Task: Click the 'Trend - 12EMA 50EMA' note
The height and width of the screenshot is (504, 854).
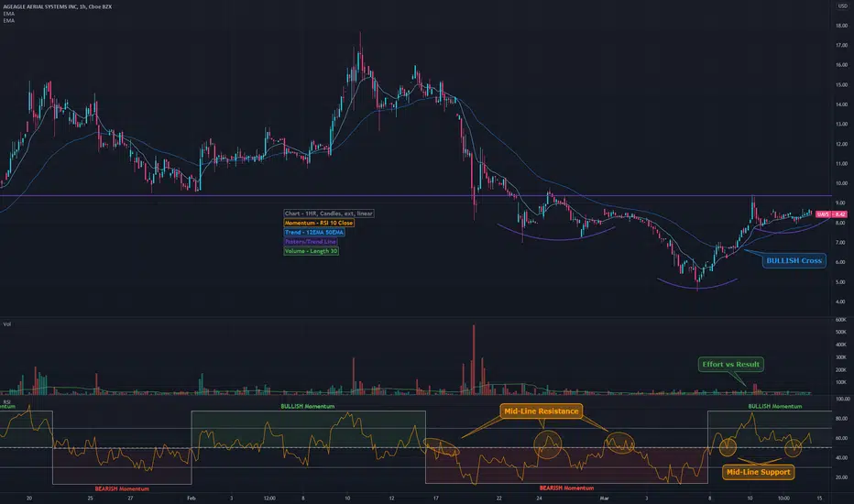Action: (313, 232)
